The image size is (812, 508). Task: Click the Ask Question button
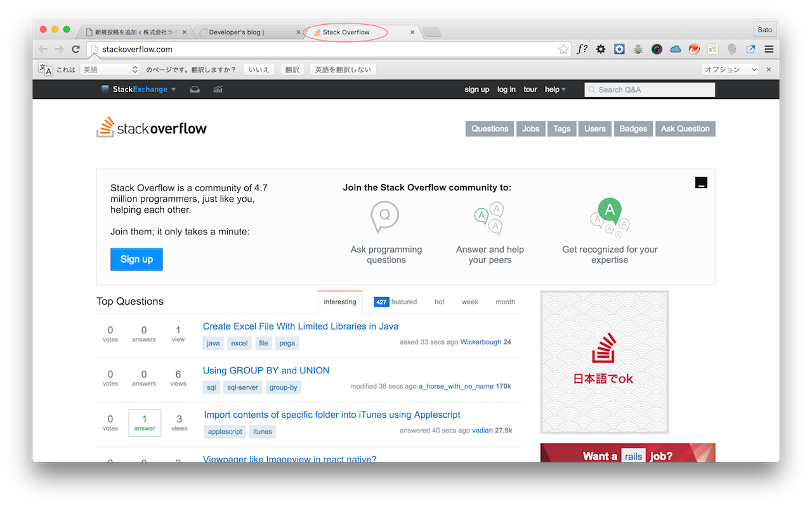pyautogui.click(x=685, y=128)
